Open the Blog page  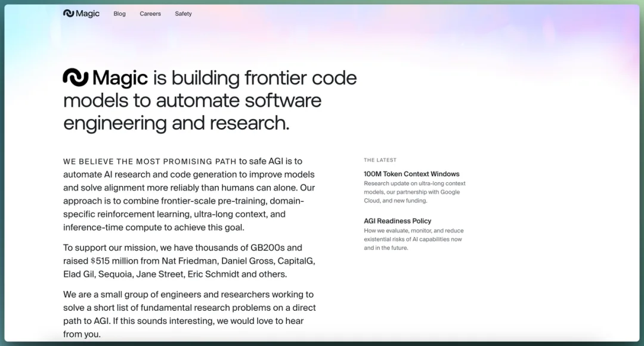tap(119, 14)
